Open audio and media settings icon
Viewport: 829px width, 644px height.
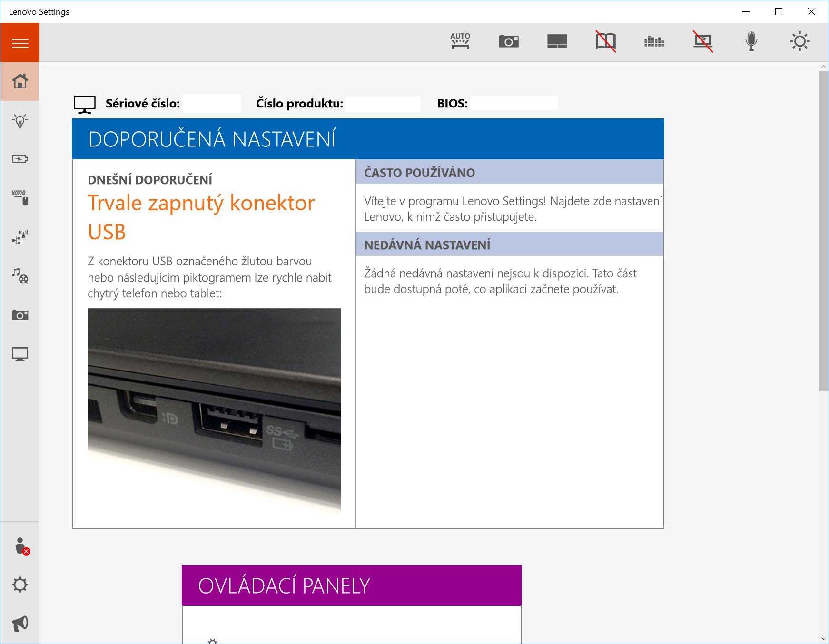coord(20,276)
